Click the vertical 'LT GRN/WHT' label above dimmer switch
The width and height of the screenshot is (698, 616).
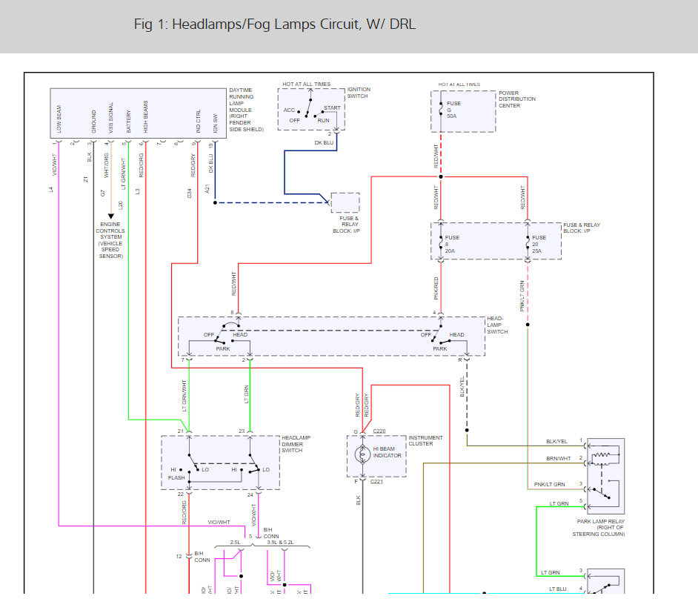pyautogui.click(x=184, y=396)
